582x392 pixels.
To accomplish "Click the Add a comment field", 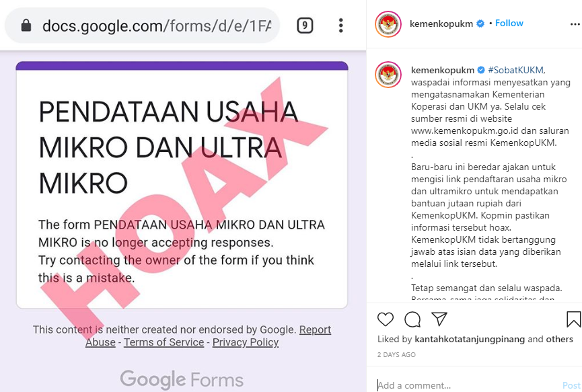I will [x=468, y=385].
